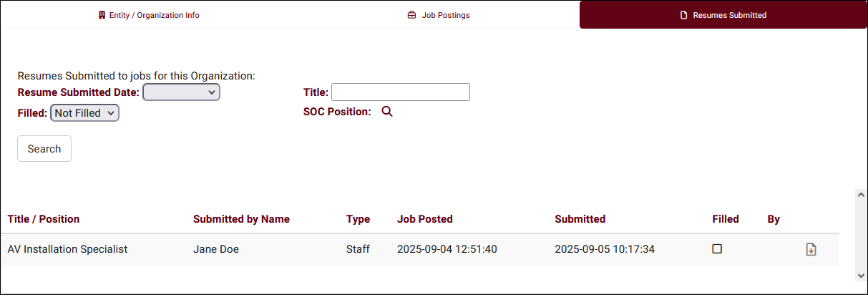The image size is (868, 295).
Task: Click into the Title text field
Action: (401, 92)
